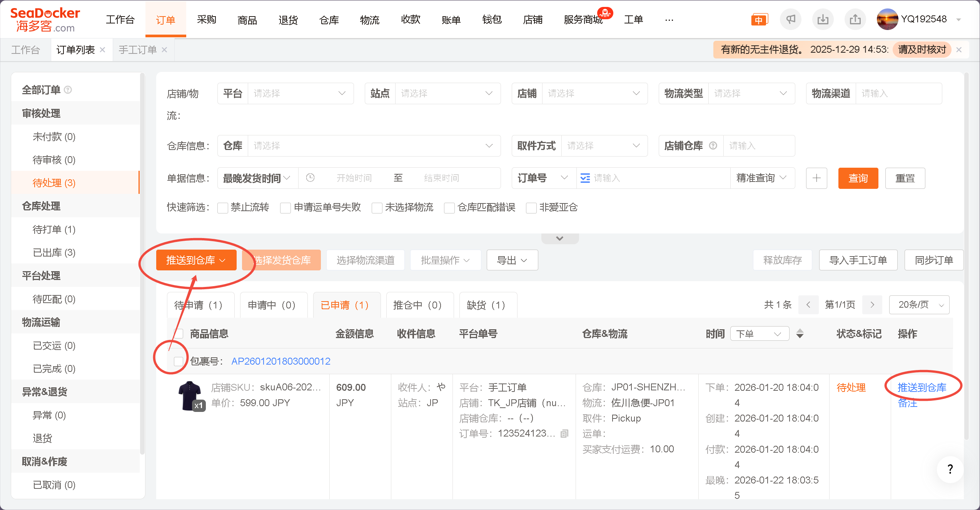Click the download tray icon in header
Screen dimensions: 980x510
823,19
